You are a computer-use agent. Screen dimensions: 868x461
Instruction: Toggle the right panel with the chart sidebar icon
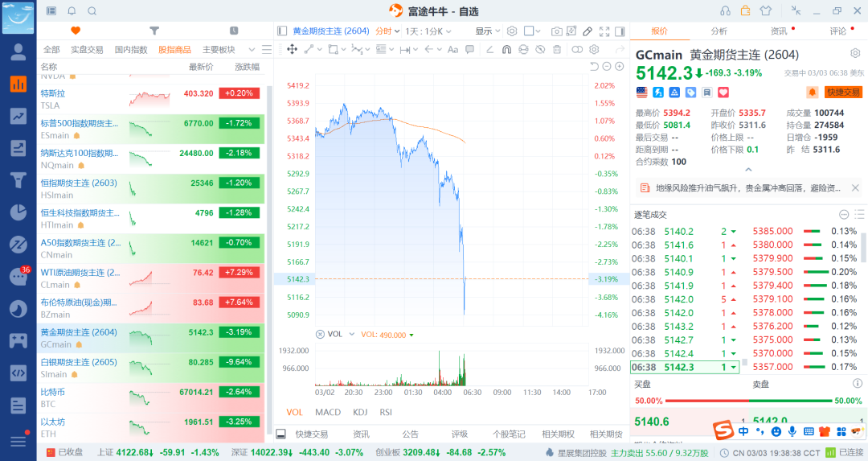click(x=620, y=31)
